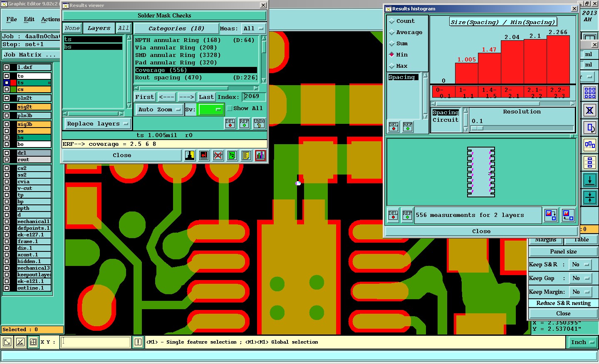This screenshot has width=599, height=364.
Task: Click the crossed blue box icon
Action: point(590,111)
